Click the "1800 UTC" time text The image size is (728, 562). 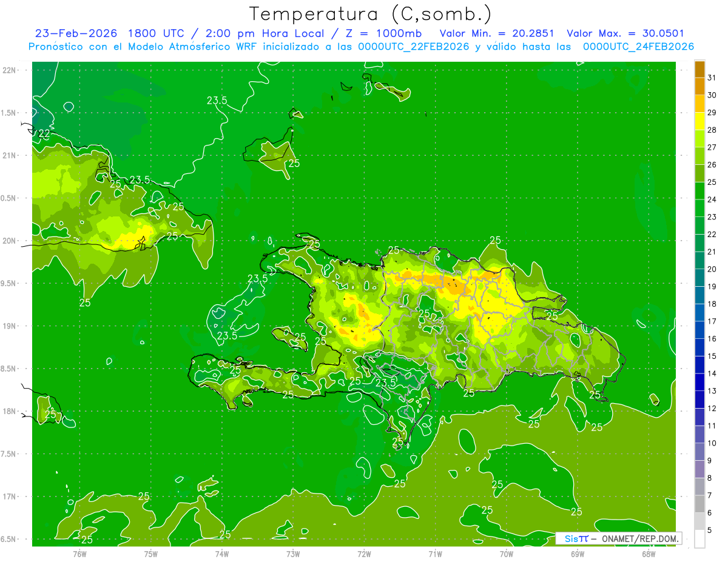(156, 33)
